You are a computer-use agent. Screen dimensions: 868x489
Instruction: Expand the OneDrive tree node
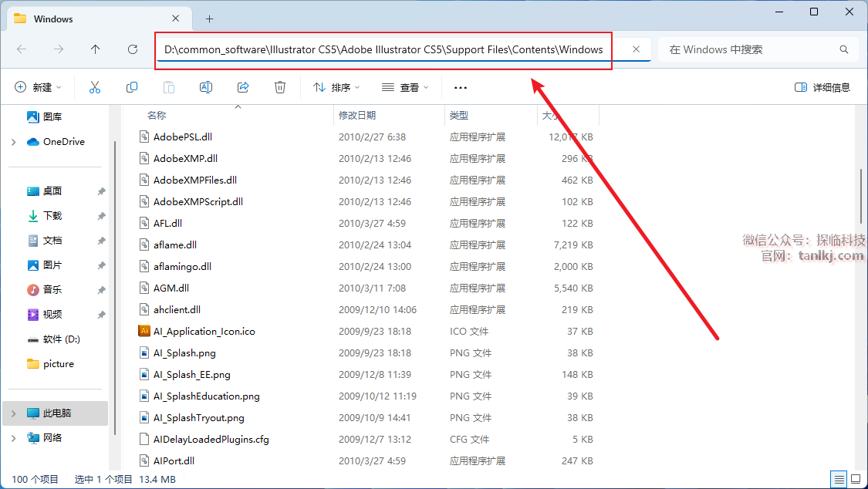(14, 142)
